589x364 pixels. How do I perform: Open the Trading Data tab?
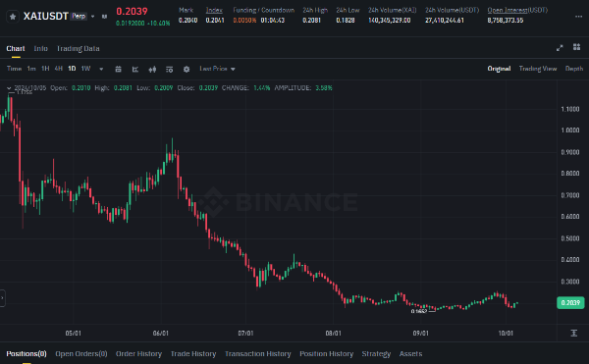click(78, 48)
